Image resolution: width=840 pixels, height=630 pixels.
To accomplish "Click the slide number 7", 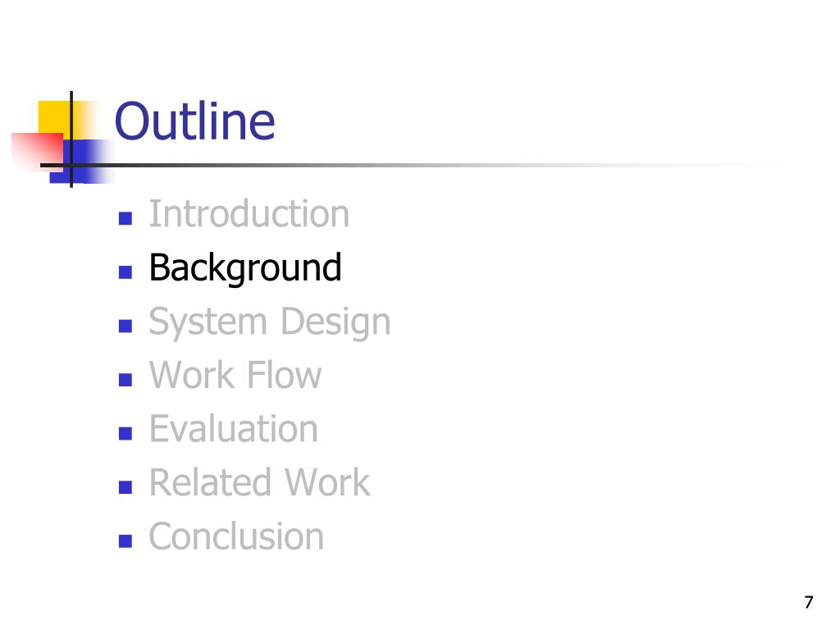I will 808,603.
